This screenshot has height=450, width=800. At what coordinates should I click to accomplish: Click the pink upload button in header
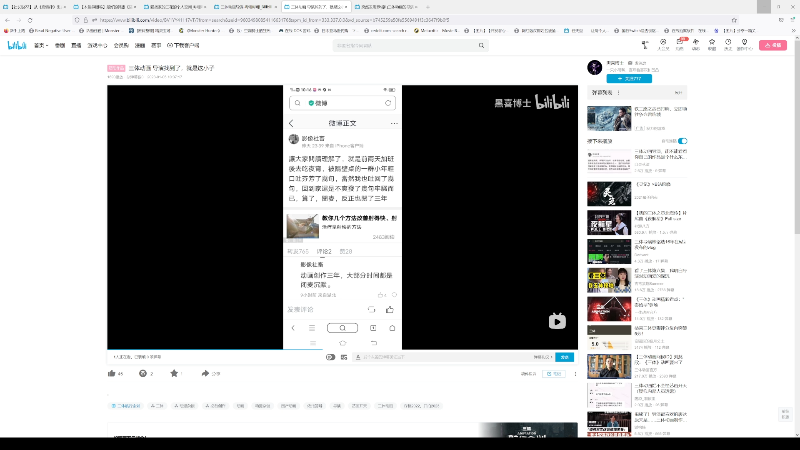pyautogui.click(x=772, y=45)
